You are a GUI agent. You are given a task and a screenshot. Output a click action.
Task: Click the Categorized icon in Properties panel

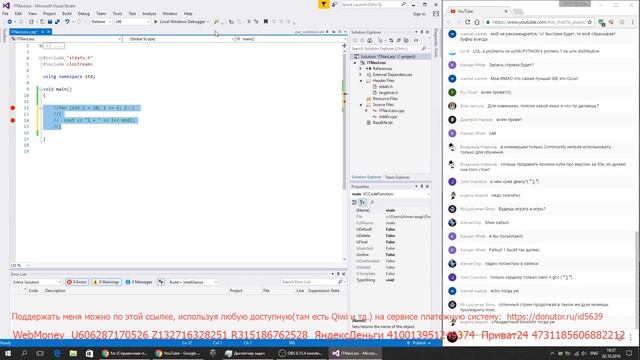354,202
